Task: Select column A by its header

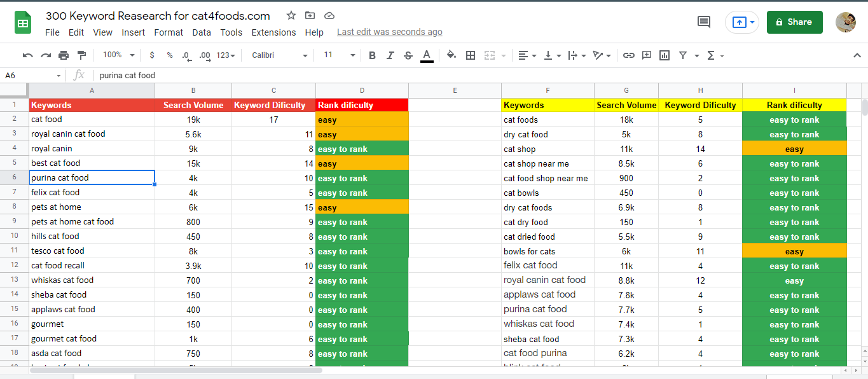Action: [x=92, y=90]
